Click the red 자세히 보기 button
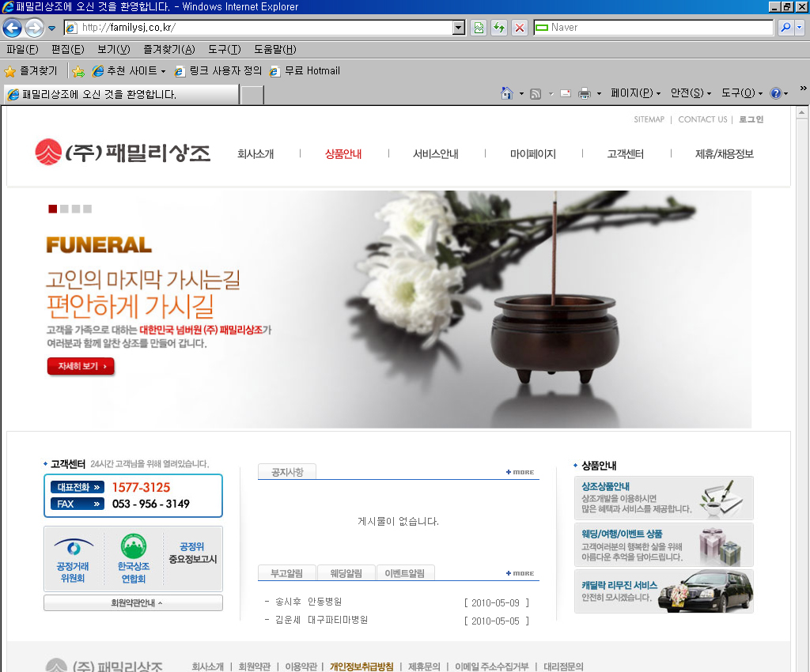The width and height of the screenshot is (810, 672). click(81, 366)
